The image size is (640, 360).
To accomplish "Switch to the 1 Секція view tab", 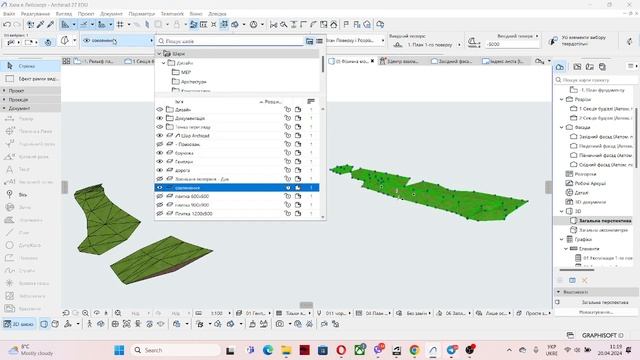I will click(140, 61).
